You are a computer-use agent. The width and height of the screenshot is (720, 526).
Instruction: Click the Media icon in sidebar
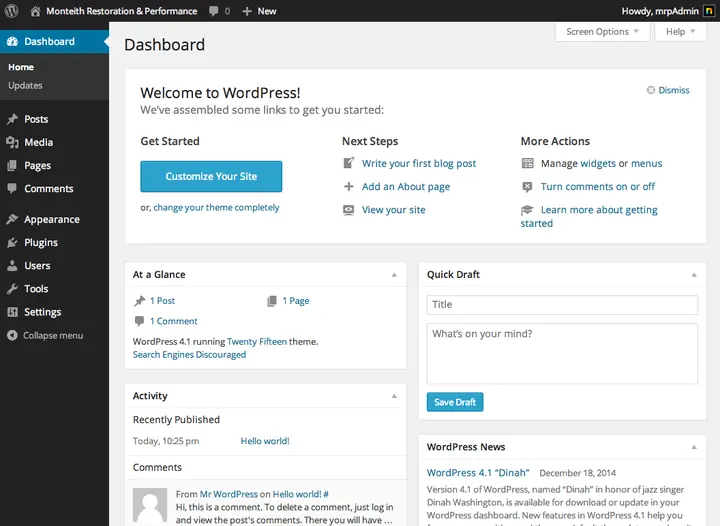pyautogui.click(x=12, y=142)
